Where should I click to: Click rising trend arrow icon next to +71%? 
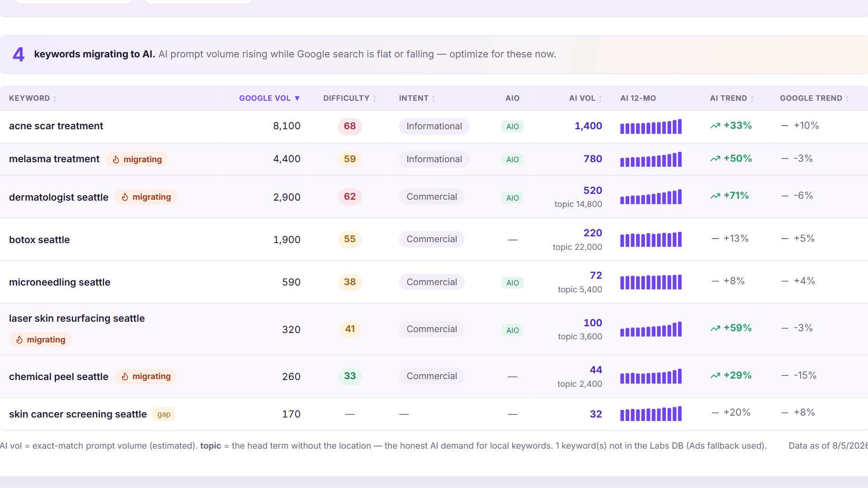click(715, 196)
